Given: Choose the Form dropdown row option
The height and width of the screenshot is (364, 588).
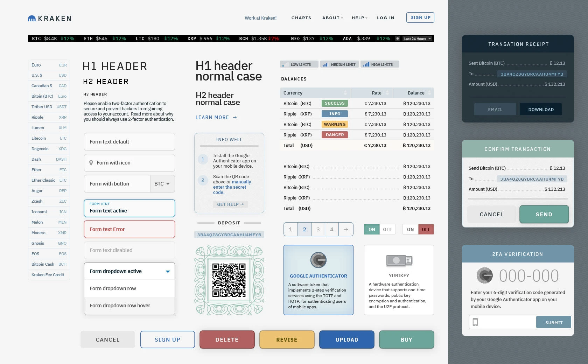Looking at the screenshot, I should tap(129, 288).
